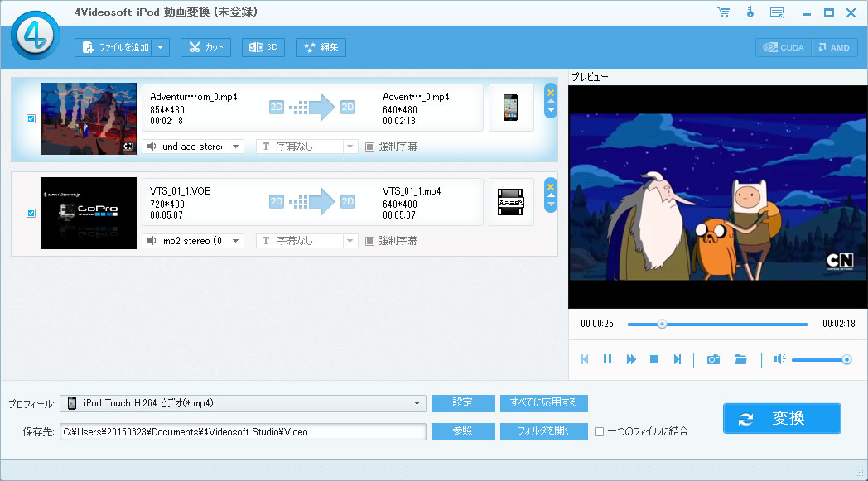Image resolution: width=868 pixels, height=481 pixels.
Task: Move the Adventure file down in list
Action: pyautogui.click(x=551, y=109)
